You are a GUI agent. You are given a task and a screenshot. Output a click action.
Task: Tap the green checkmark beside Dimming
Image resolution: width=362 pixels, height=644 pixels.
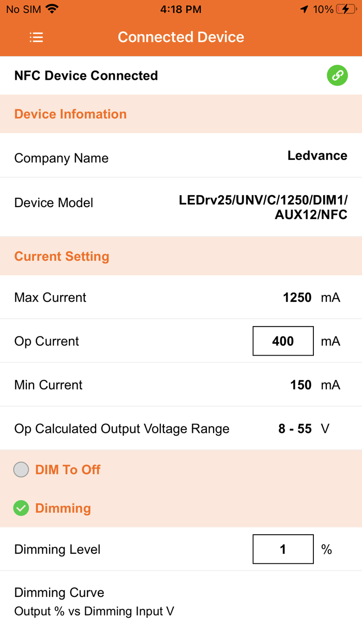(21, 508)
